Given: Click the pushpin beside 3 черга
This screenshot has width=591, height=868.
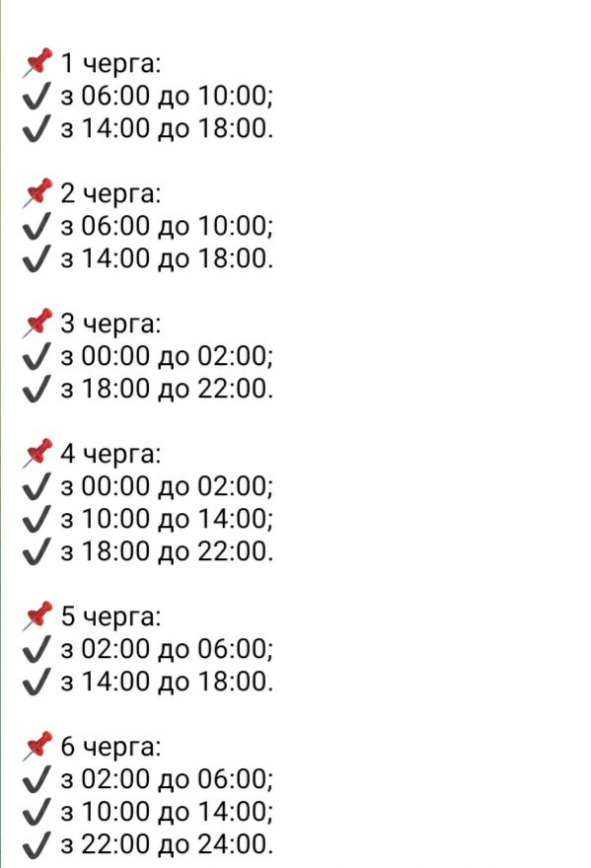Looking at the screenshot, I should point(37,324).
